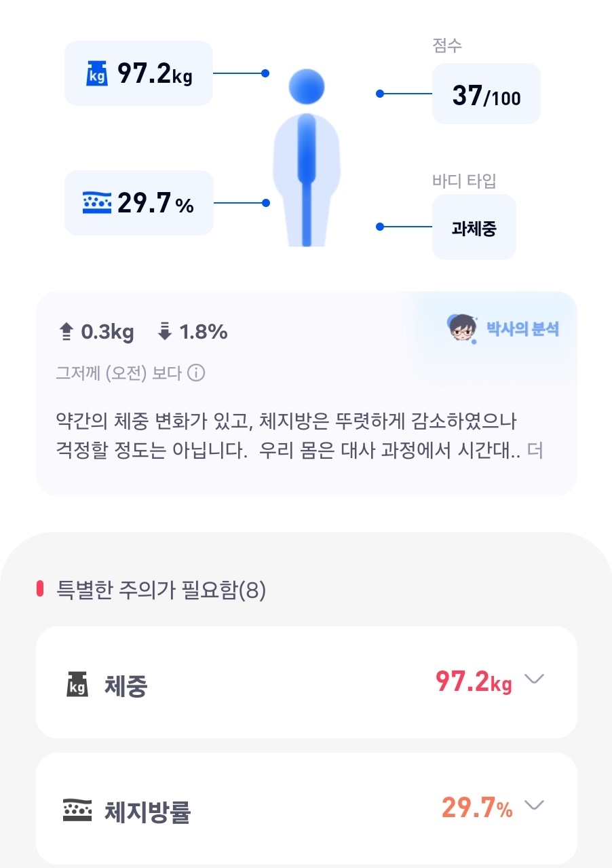Viewport: 612px width, 868px height.
Task: Expand the 체지방률 row chevron
Action: coord(535,806)
